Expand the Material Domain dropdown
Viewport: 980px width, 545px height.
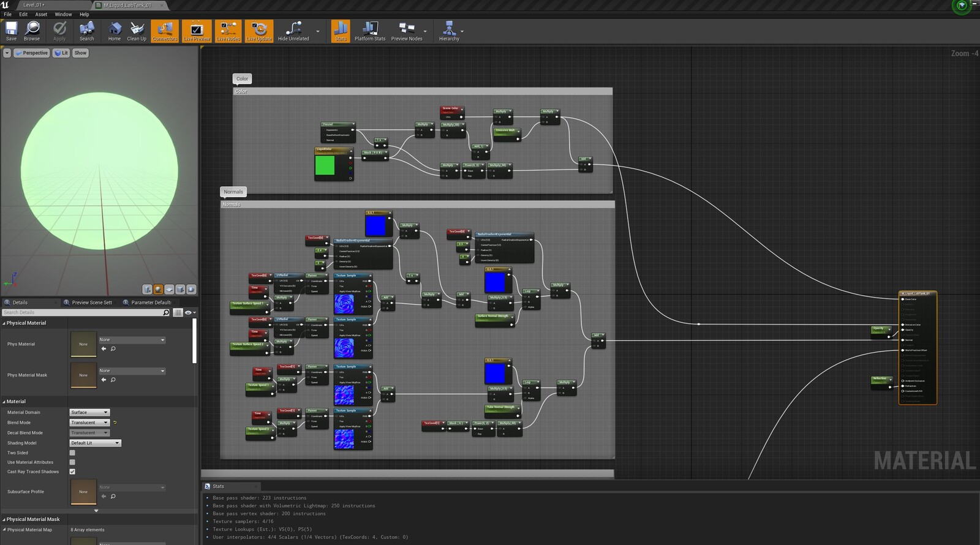[x=89, y=412]
